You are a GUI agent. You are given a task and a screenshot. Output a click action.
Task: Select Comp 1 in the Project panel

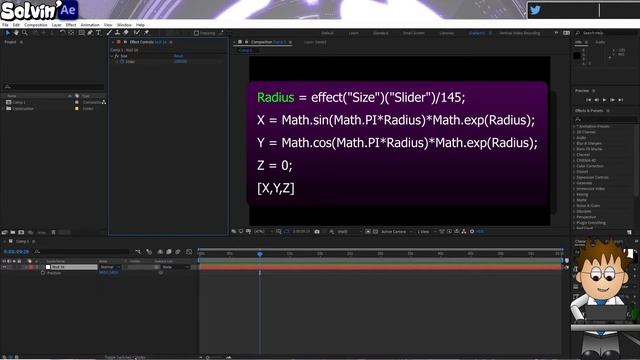click(19, 102)
